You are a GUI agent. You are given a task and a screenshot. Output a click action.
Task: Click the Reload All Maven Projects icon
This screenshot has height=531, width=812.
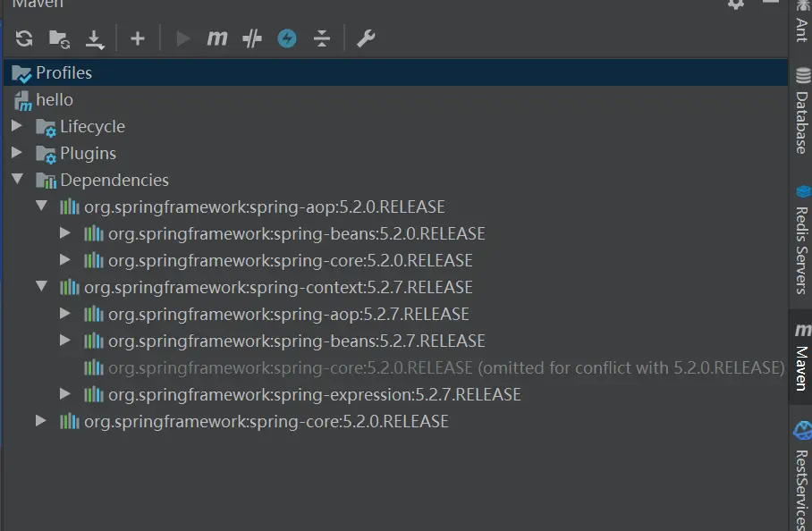(x=24, y=38)
